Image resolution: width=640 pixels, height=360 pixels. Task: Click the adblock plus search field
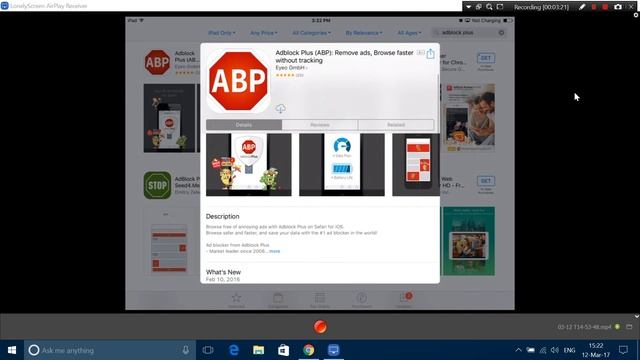(469, 33)
